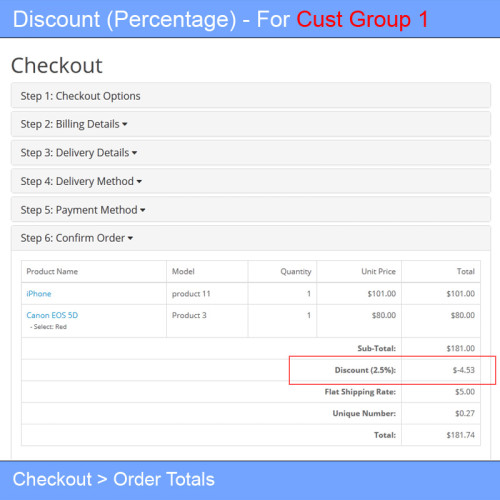
Task: Select the Sub-Total amount $181.00
Action: (461, 348)
